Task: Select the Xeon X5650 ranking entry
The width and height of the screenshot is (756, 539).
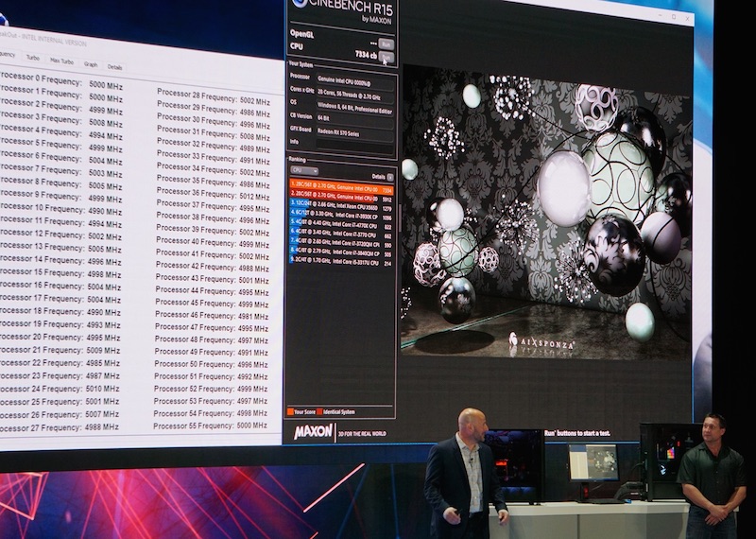Action: click(x=341, y=207)
